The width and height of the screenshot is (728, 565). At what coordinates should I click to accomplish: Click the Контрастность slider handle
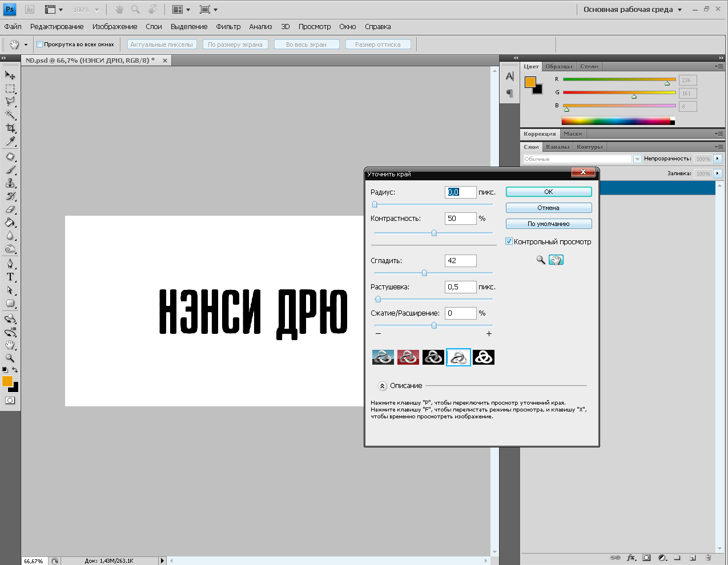tap(434, 233)
